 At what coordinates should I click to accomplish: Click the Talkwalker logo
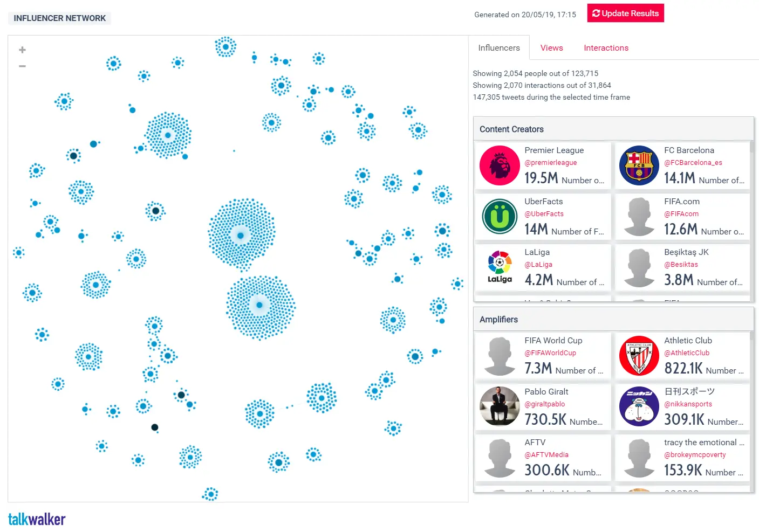click(x=37, y=520)
